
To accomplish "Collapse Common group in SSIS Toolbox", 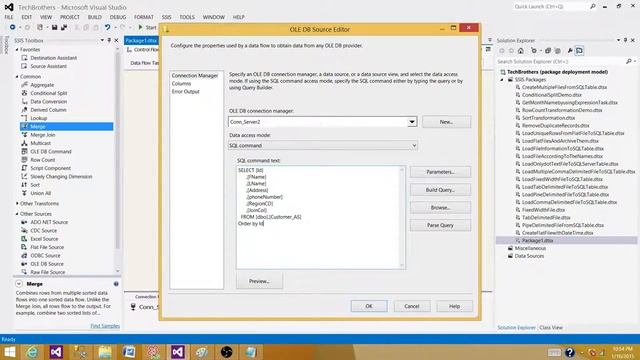I will (x=17, y=76).
